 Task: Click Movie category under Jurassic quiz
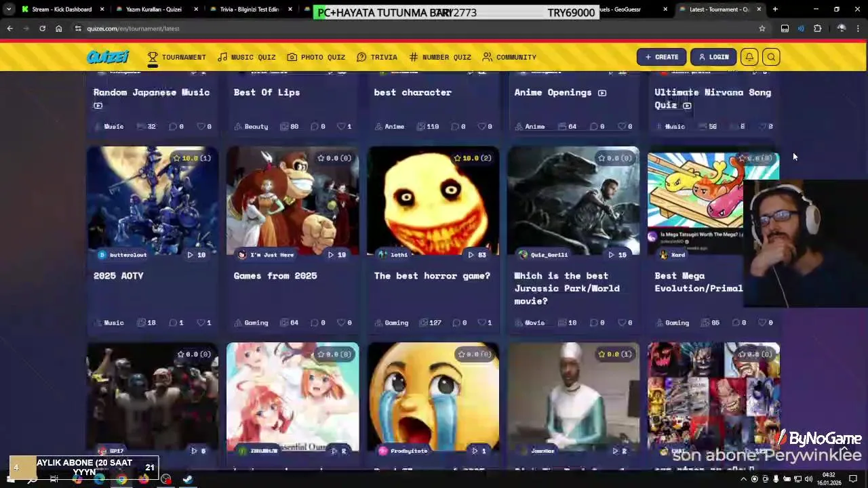pyautogui.click(x=530, y=323)
